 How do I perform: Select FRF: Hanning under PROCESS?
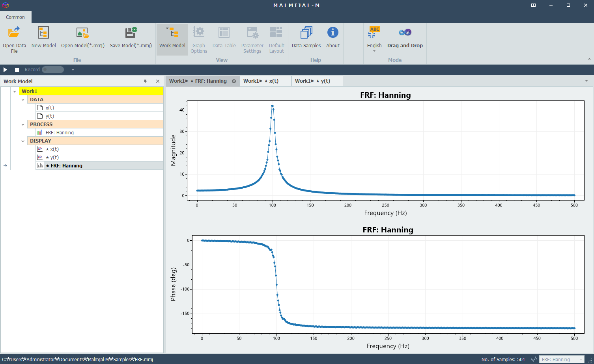point(99,132)
